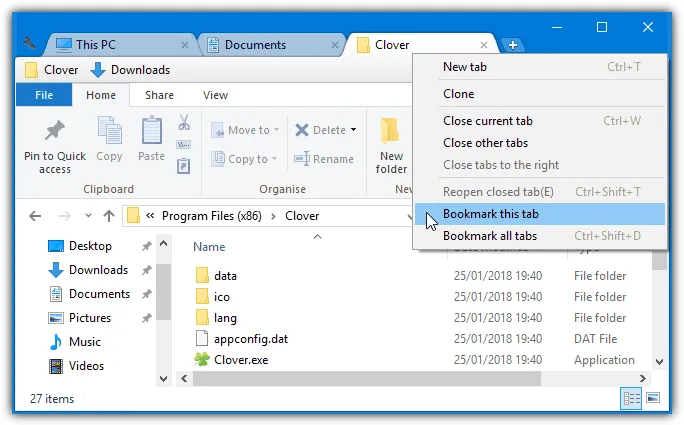
Task: Expand hidden path chevrons before Program Files
Action: coord(150,216)
